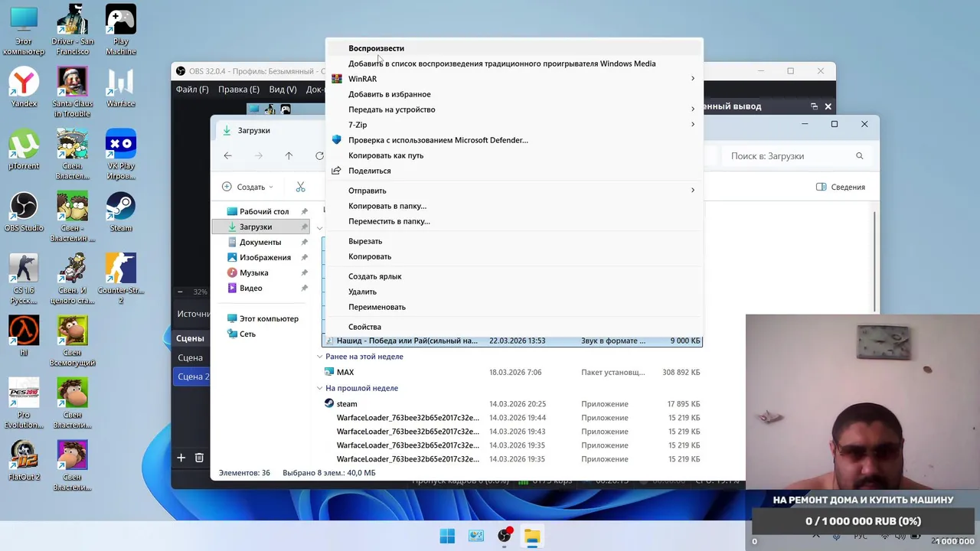Click the Windows Start button
This screenshot has width=980, height=551.
click(x=447, y=536)
